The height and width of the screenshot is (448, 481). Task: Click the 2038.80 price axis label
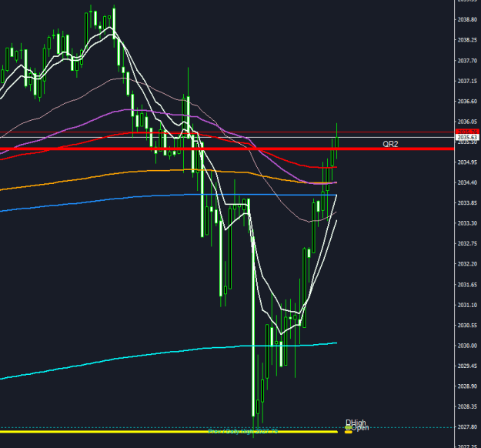tap(467, 19)
